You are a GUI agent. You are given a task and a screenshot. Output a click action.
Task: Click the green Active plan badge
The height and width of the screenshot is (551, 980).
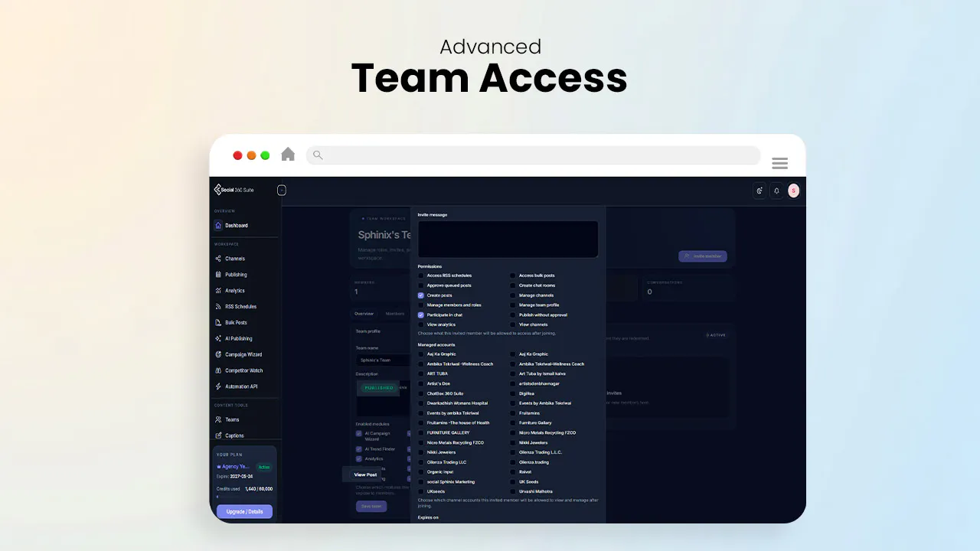point(263,467)
